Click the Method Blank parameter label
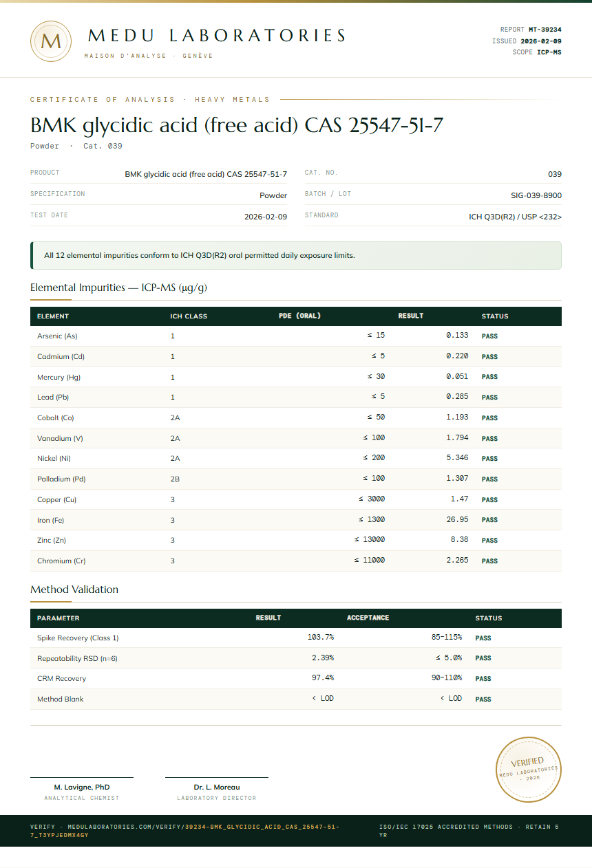The width and height of the screenshot is (592, 868). 61,699
